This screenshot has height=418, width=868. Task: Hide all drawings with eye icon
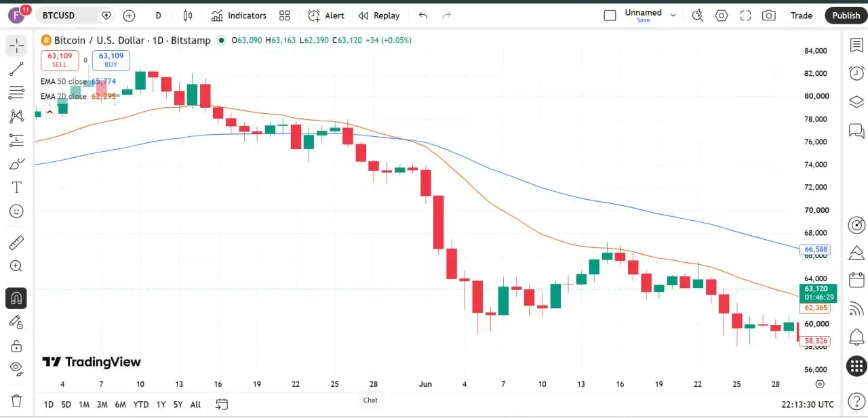point(17,369)
